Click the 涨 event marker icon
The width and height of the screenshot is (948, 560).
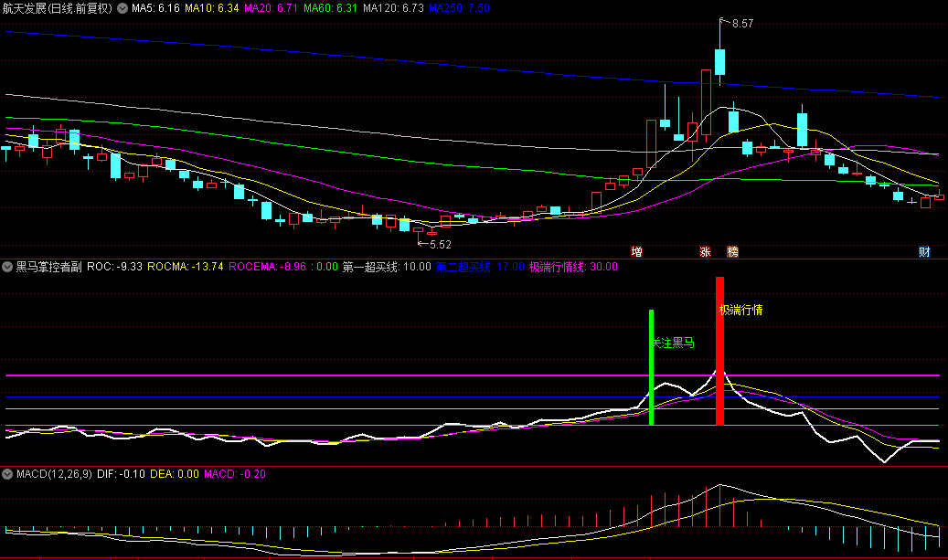click(x=705, y=251)
